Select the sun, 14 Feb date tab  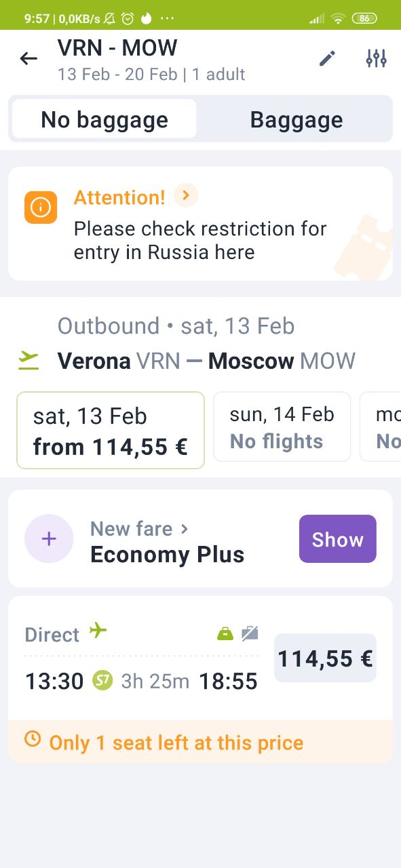click(282, 427)
